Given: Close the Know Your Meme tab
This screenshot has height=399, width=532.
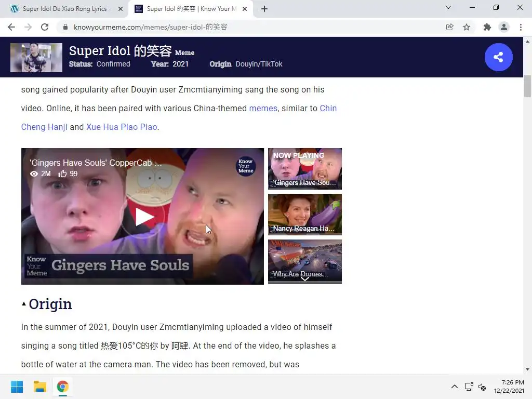Looking at the screenshot, I should click(x=245, y=9).
